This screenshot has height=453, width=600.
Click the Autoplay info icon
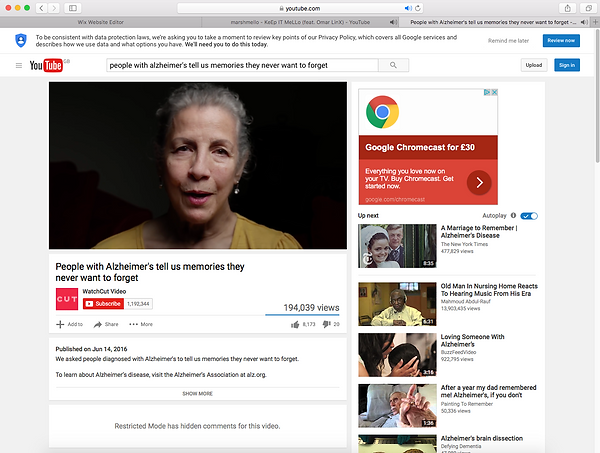pyautogui.click(x=514, y=215)
